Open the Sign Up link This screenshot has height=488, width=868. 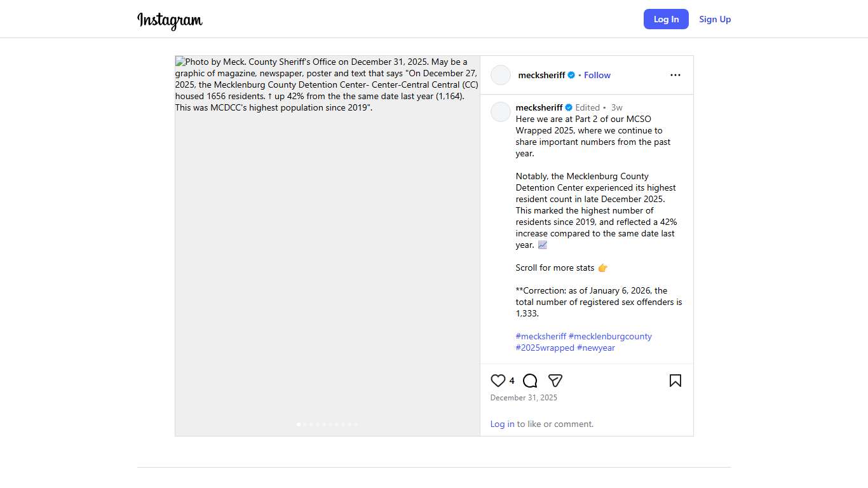point(715,19)
